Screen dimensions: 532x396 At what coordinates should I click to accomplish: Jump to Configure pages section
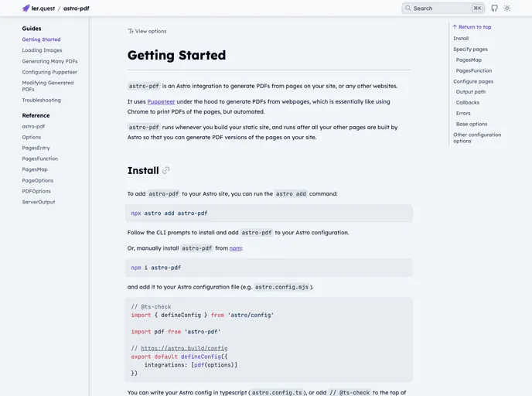[x=473, y=81]
